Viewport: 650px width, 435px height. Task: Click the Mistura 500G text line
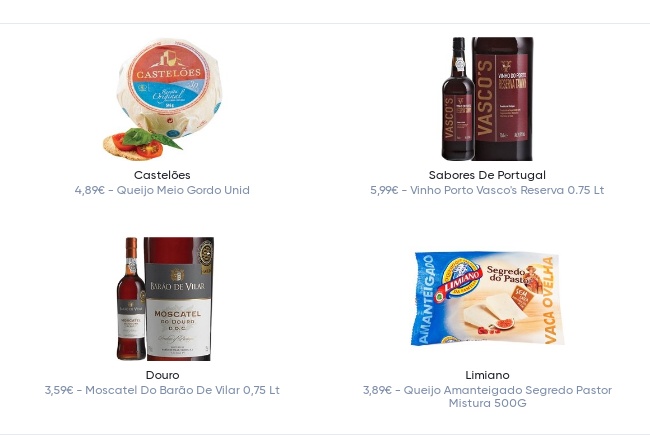click(x=487, y=403)
